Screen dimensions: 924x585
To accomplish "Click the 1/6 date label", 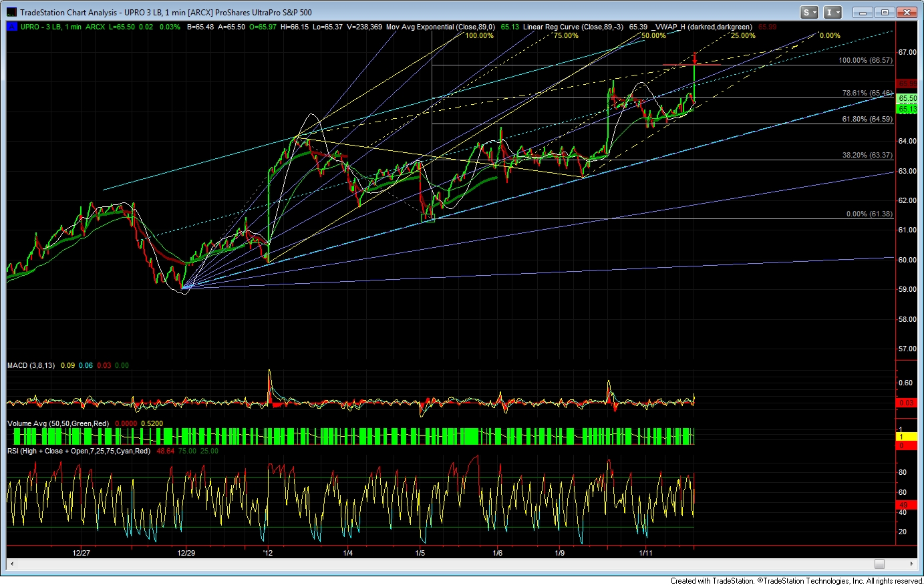I will click(x=498, y=553).
